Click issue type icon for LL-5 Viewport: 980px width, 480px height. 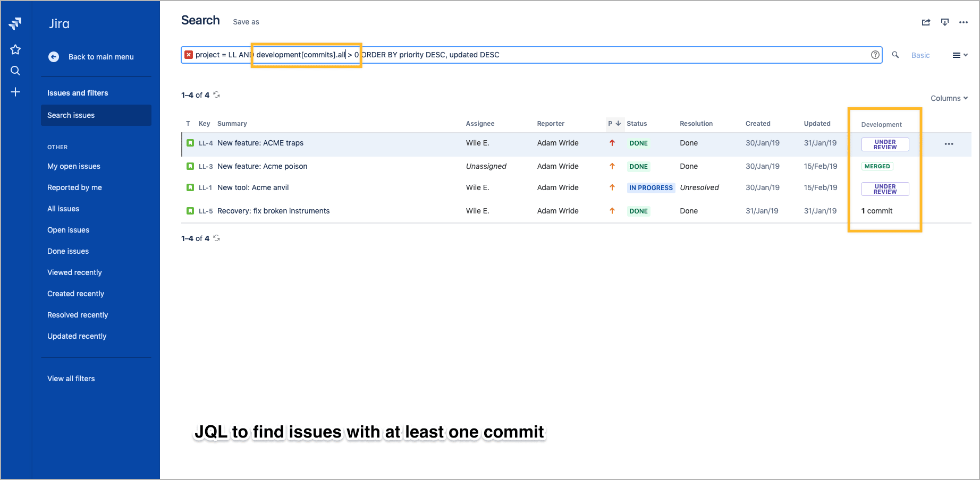pos(190,211)
